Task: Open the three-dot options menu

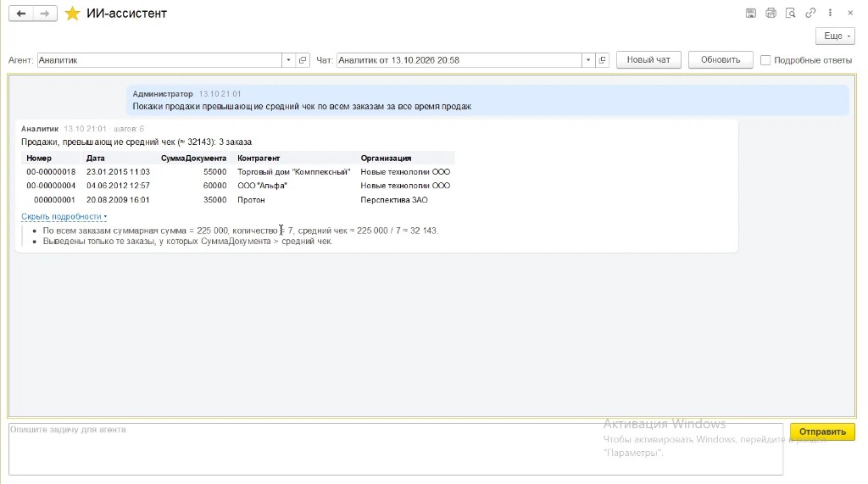Action: pyautogui.click(x=830, y=13)
